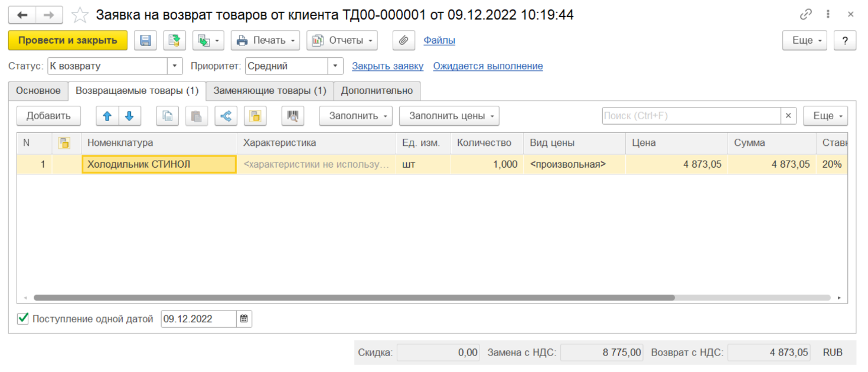868x372 pixels.
Task: Move row up with blue arrow
Action: pyautogui.click(x=107, y=116)
